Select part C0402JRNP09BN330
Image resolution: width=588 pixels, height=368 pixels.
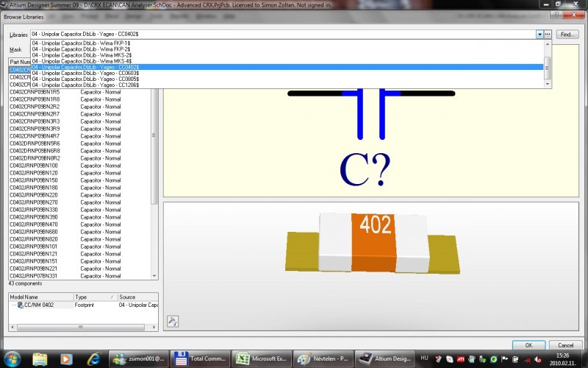click(79, 210)
